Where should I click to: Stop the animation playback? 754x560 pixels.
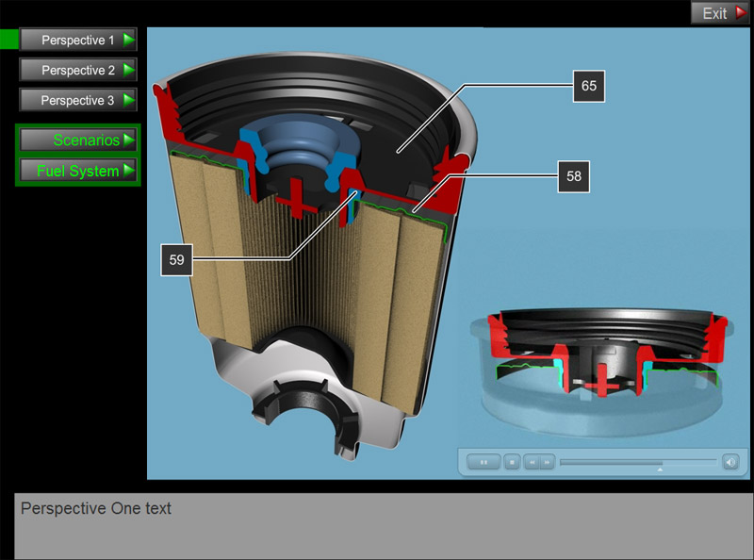coord(512,462)
